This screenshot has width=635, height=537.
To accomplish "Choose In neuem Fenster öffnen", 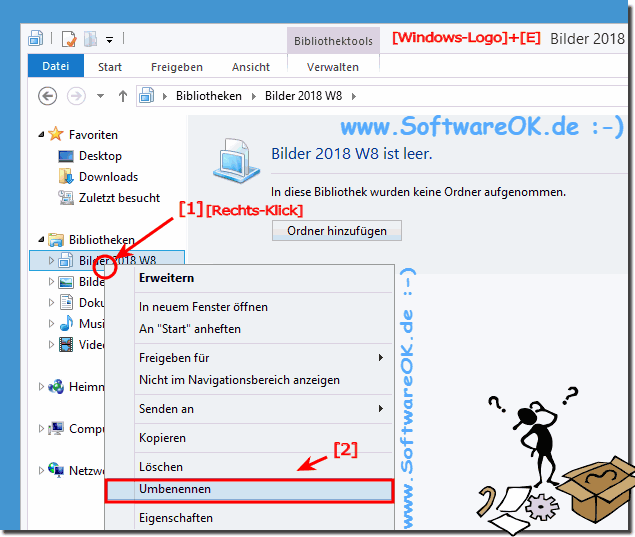I will coord(249,307).
